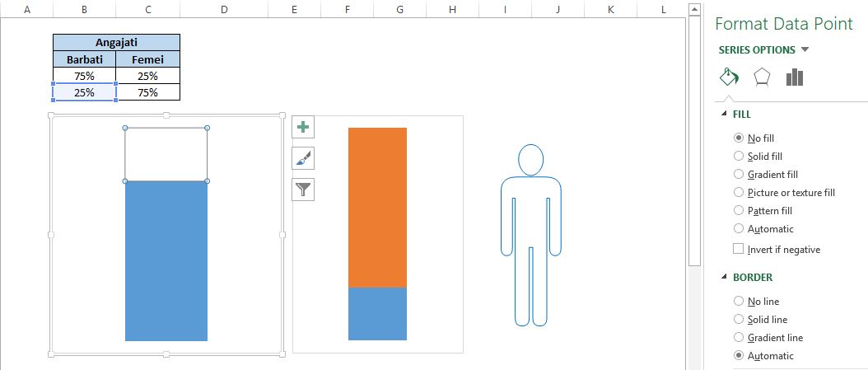Select column header H
This screenshot has width=868, height=370.
[452, 9]
